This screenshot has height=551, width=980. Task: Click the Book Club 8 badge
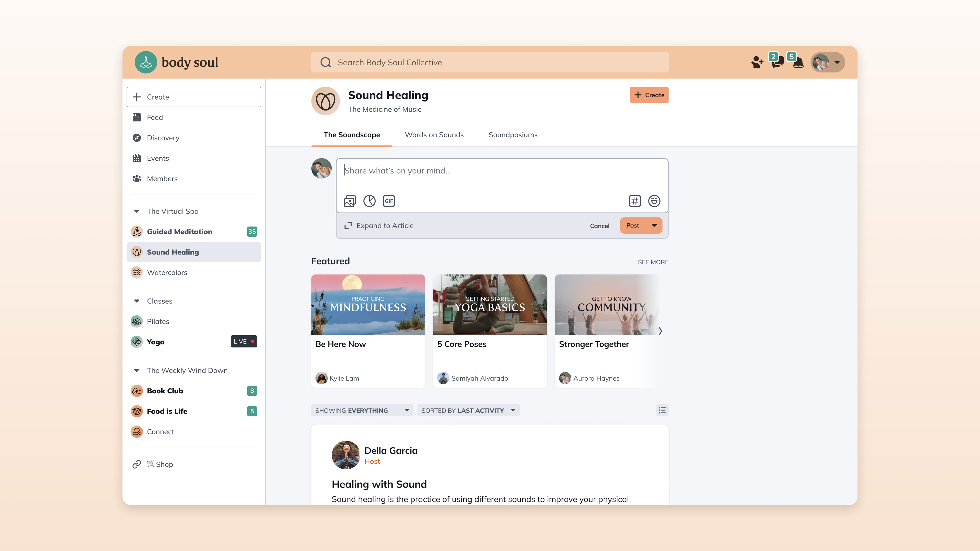[x=252, y=391]
